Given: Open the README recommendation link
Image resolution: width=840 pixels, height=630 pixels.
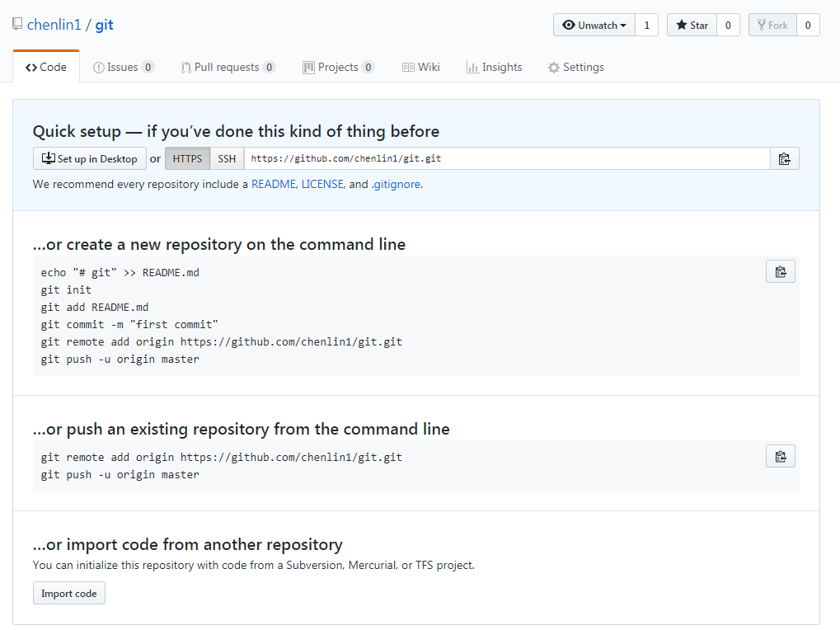Looking at the screenshot, I should click(x=274, y=184).
